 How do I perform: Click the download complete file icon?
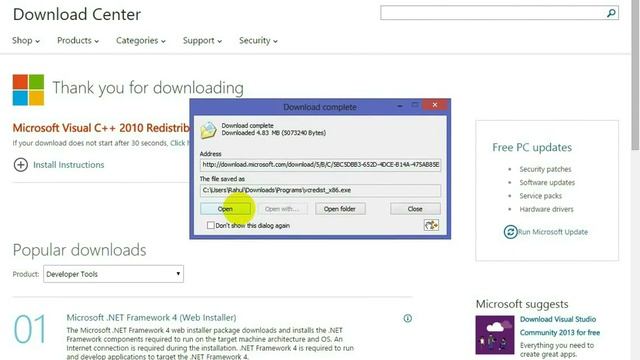click(208, 130)
